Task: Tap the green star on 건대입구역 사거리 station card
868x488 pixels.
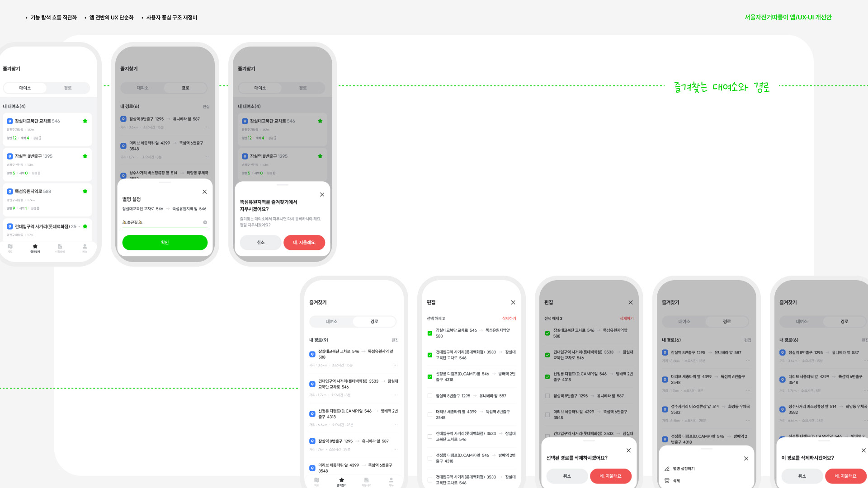Action: tap(85, 227)
